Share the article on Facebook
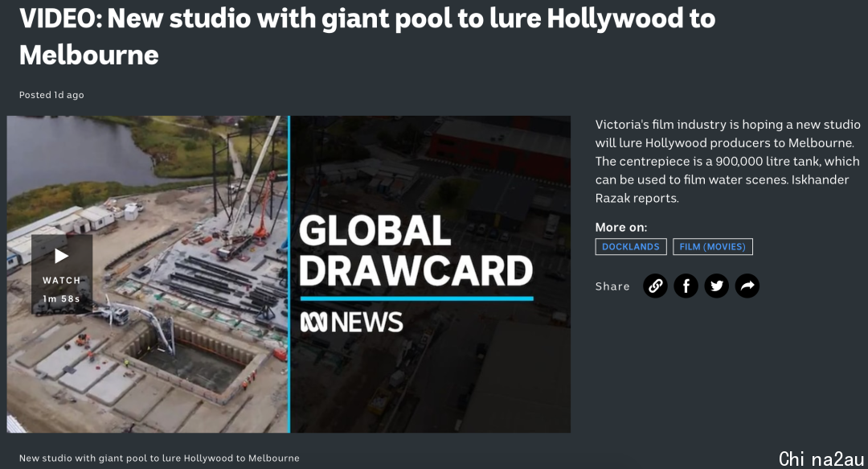The height and width of the screenshot is (469, 868). [686, 286]
